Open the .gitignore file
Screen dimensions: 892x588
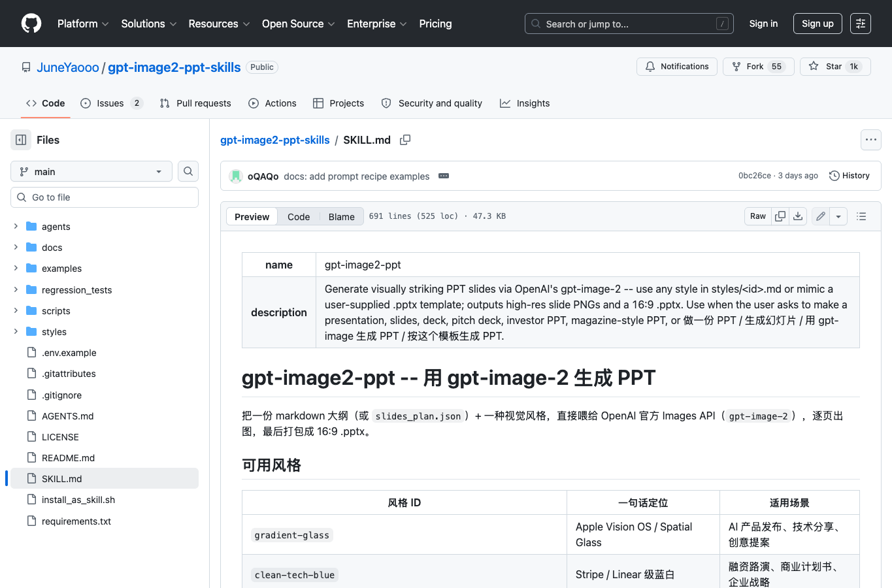(x=61, y=395)
